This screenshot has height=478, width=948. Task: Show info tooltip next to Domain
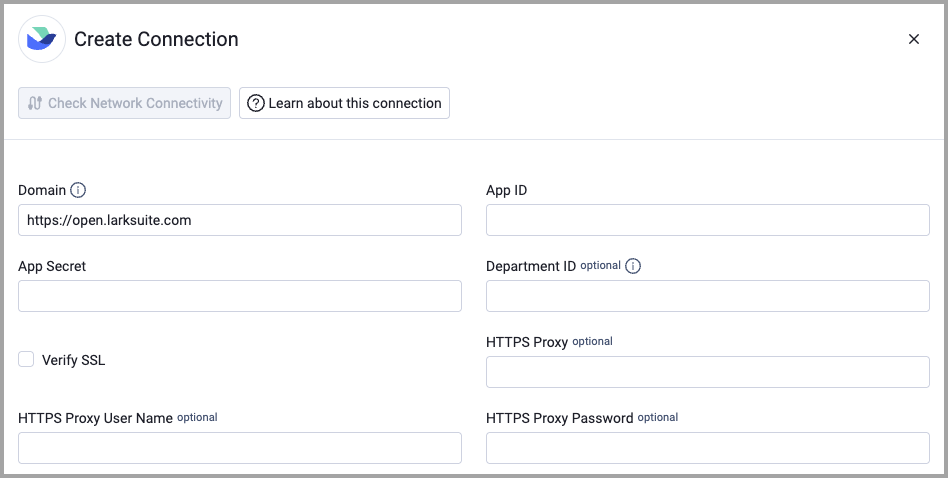click(x=78, y=190)
